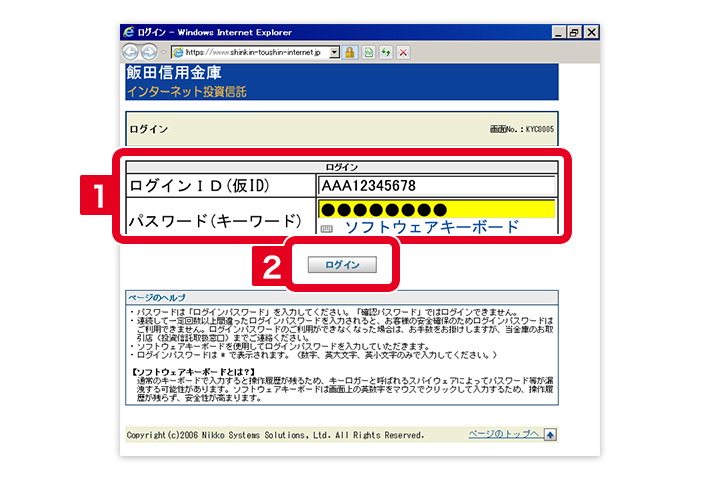Click the ページのトップへ link

click(504, 434)
